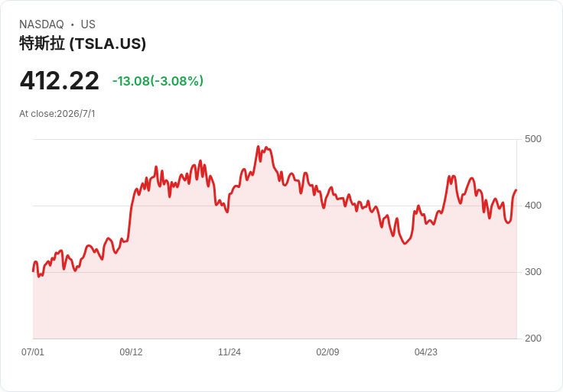Screen dimensions: 563x392
Task: Click the 412.22 current price
Action: 59,81
